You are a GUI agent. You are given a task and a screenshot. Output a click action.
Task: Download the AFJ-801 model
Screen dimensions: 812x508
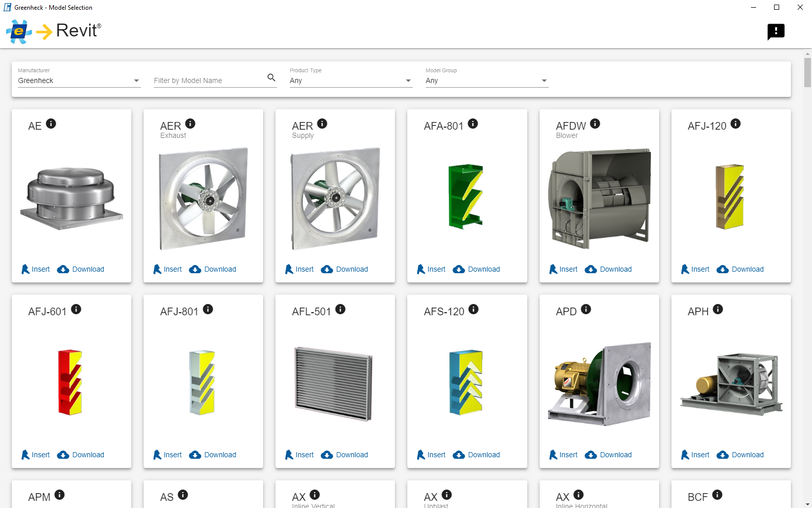(x=212, y=455)
